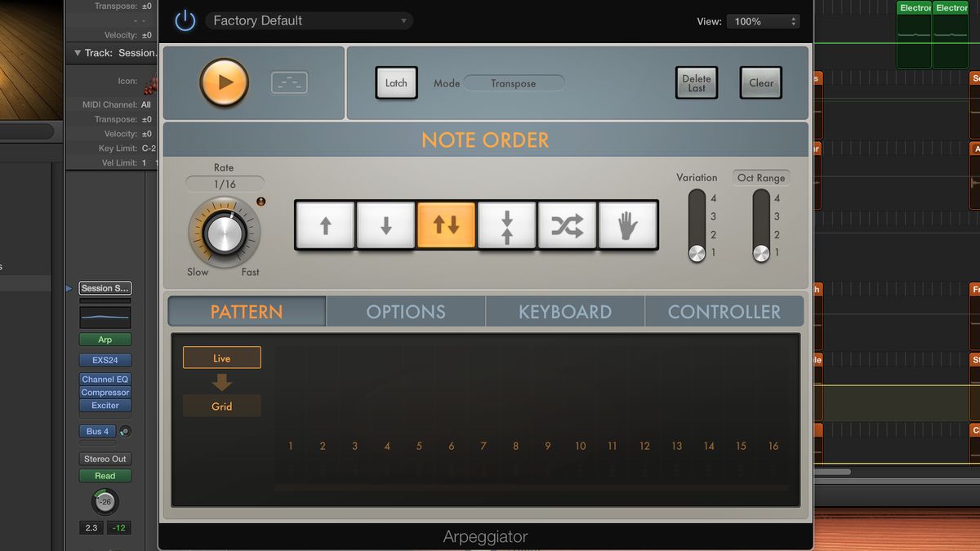Viewport: 980px width, 551px height.
Task: Select the downward note order arrow
Action: click(385, 225)
